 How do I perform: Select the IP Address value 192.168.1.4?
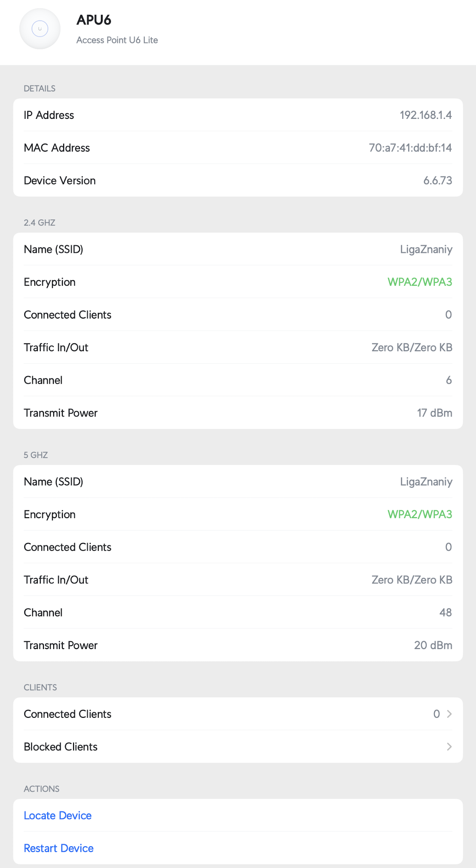pos(425,115)
